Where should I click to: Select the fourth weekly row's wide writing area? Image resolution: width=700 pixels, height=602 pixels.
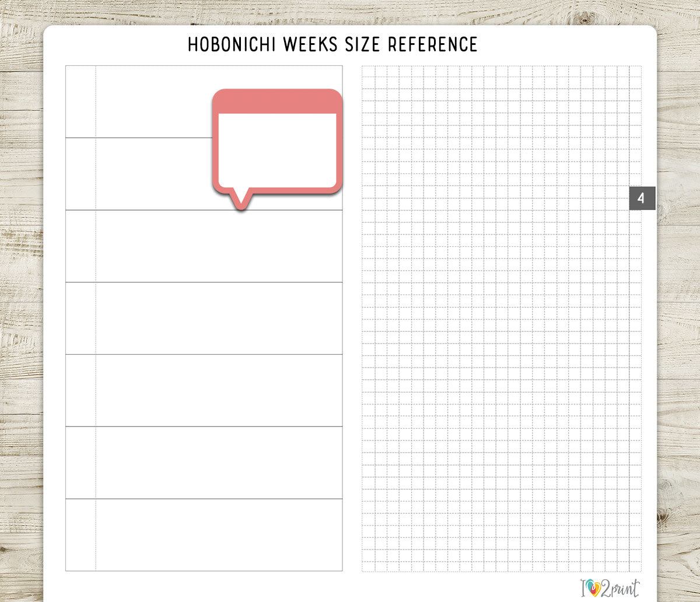tap(219, 318)
